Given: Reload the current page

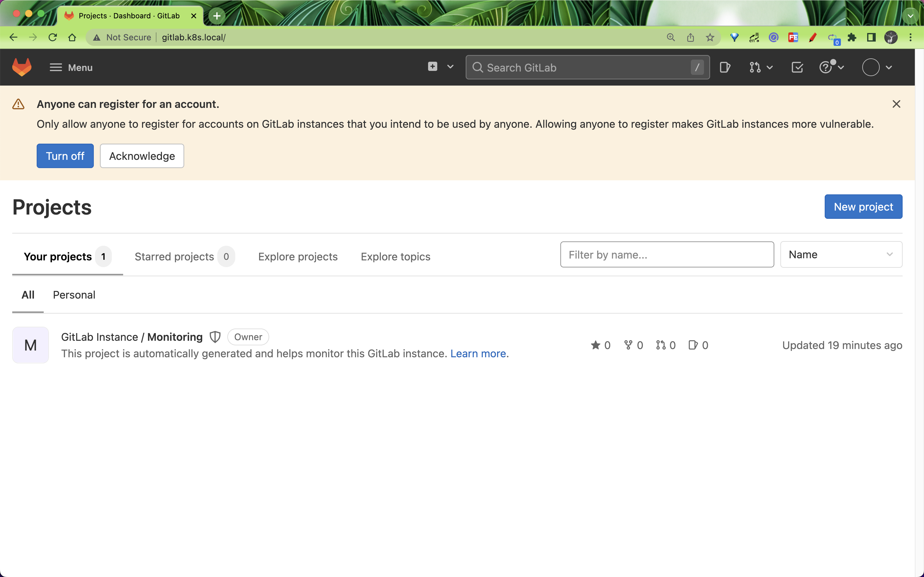Looking at the screenshot, I should 53,37.
